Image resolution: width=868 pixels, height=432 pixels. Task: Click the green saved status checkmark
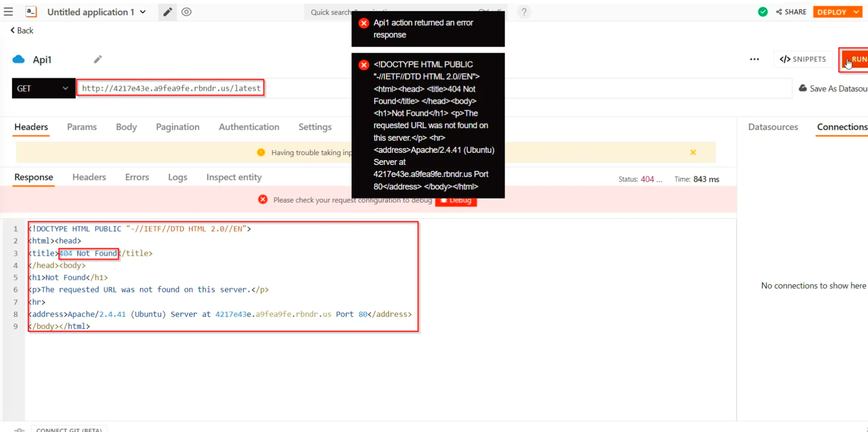pyautogui.click(x=763, y=12)
